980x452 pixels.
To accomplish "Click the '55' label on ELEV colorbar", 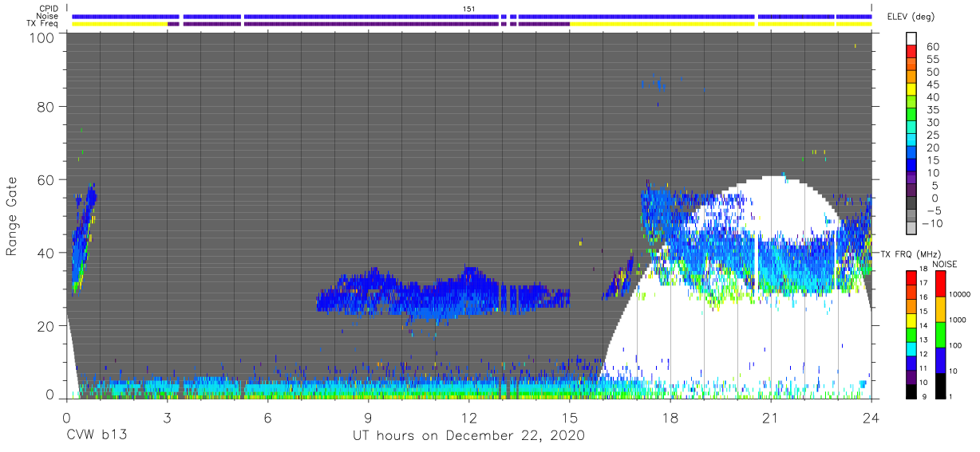I will point(932,59).
